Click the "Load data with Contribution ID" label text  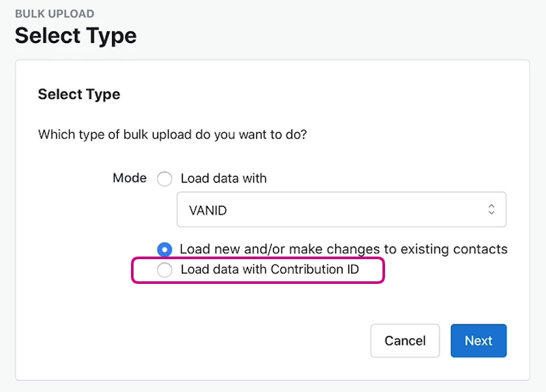(x=270, y=270)
